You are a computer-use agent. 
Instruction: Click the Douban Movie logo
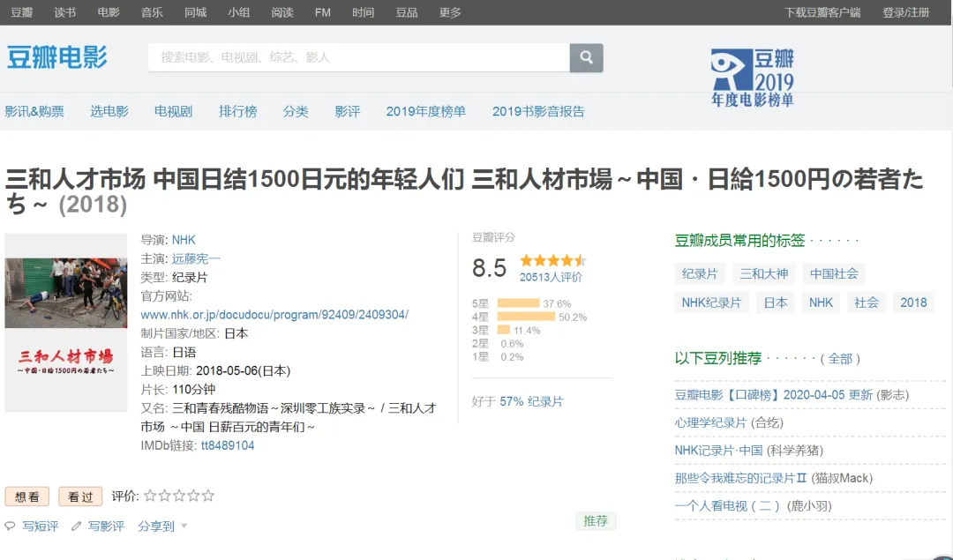pos(57,57)
